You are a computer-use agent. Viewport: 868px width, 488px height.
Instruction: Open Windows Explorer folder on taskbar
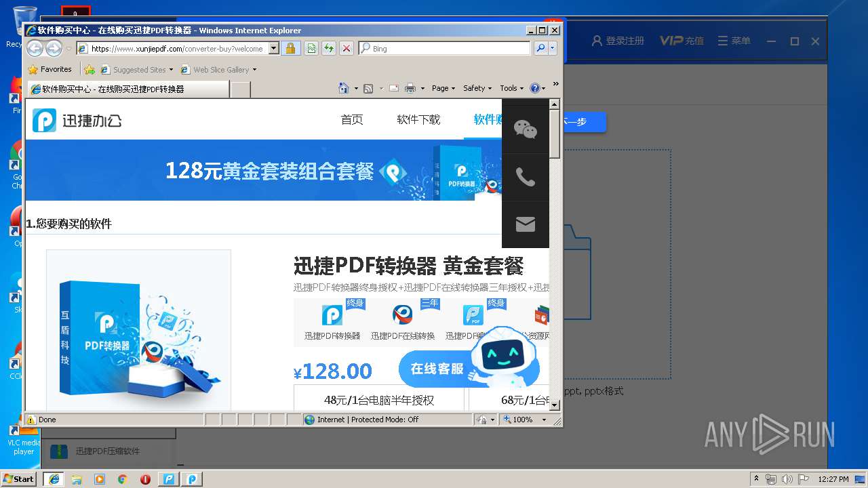pyautogui.click(x=77, y=479)
